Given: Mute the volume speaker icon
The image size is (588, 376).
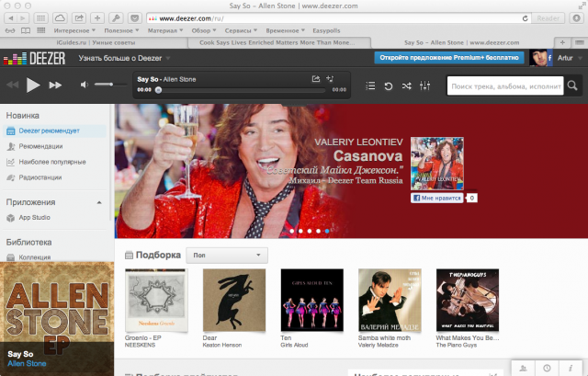Looking at the screenshot, I should click(85, 85).
